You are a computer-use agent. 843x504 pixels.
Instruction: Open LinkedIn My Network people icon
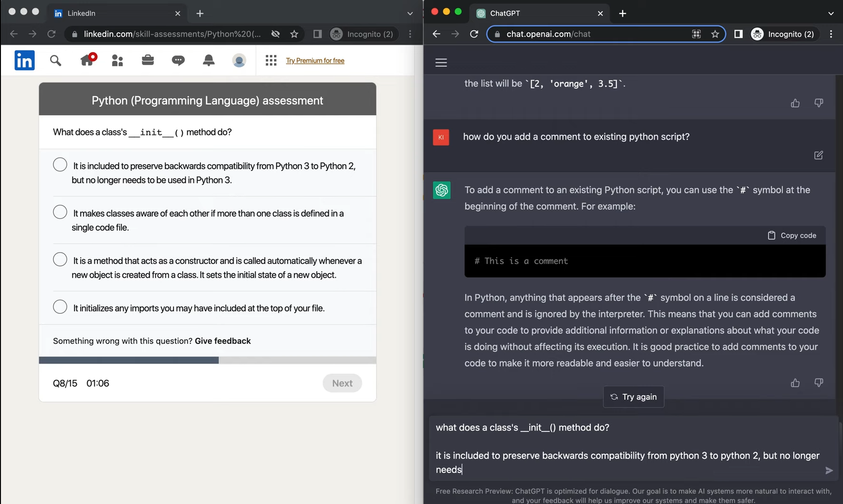(117, 60)
